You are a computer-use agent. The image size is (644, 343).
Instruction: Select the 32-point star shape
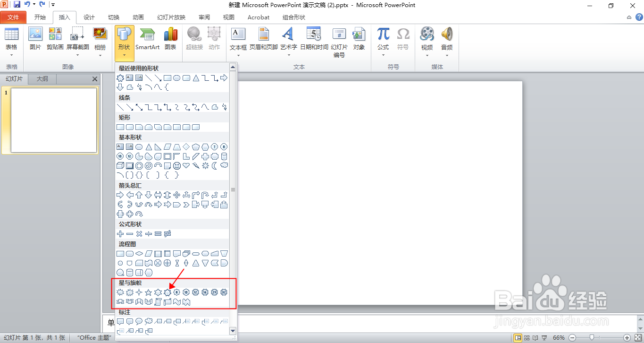pyautogui.click(x=224, y=292)
